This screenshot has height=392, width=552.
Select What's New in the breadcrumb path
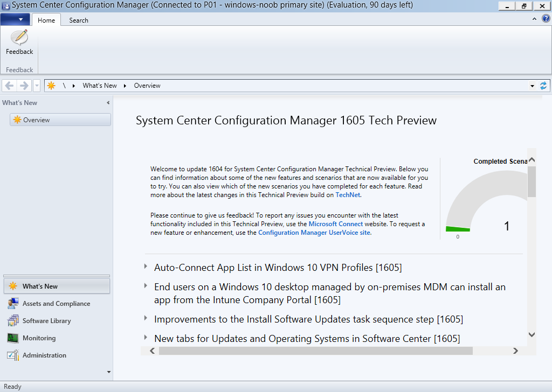(100, 86)
